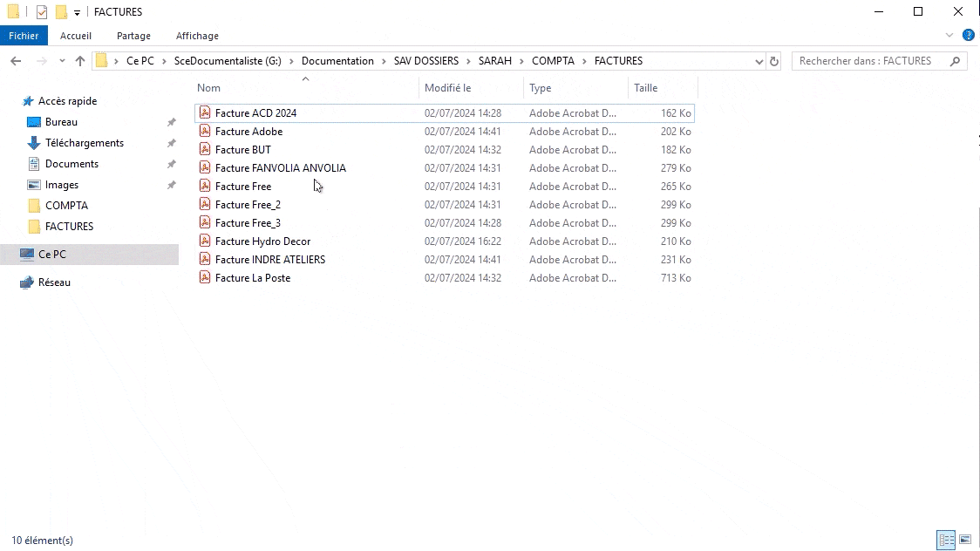Click the PDF icon of Facture FANVOLIA ANVOLIA
Screen dimensions: 980x551
point(204,167)
